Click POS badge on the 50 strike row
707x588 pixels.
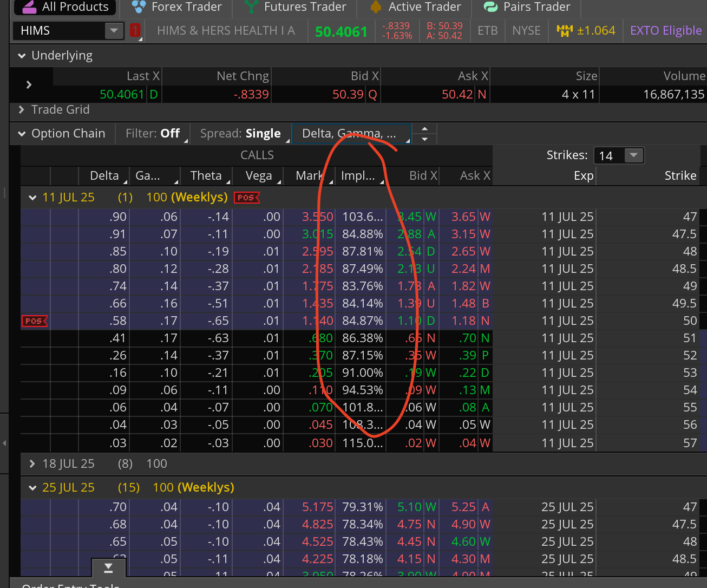pyautogui.click(x=34, y=321)
